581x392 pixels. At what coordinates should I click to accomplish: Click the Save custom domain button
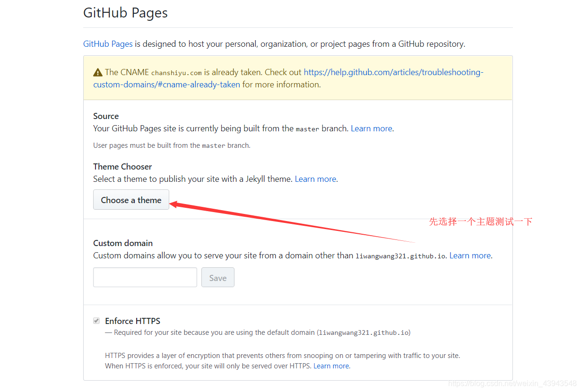point(218,278)
